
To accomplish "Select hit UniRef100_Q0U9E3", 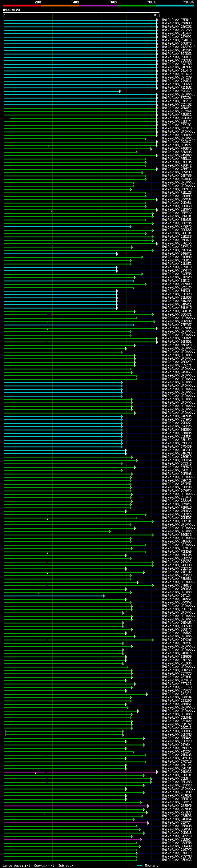I will point(176,189).
